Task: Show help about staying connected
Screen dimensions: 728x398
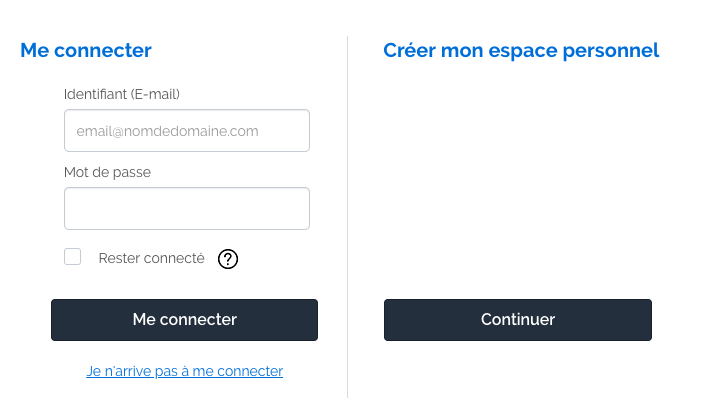Action: click(x=228, y=259)
